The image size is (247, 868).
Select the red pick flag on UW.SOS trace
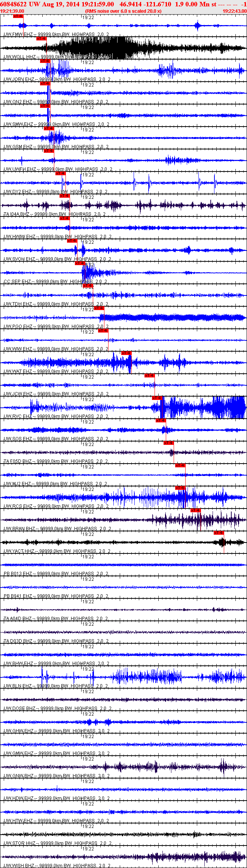[x=161, y=421]
